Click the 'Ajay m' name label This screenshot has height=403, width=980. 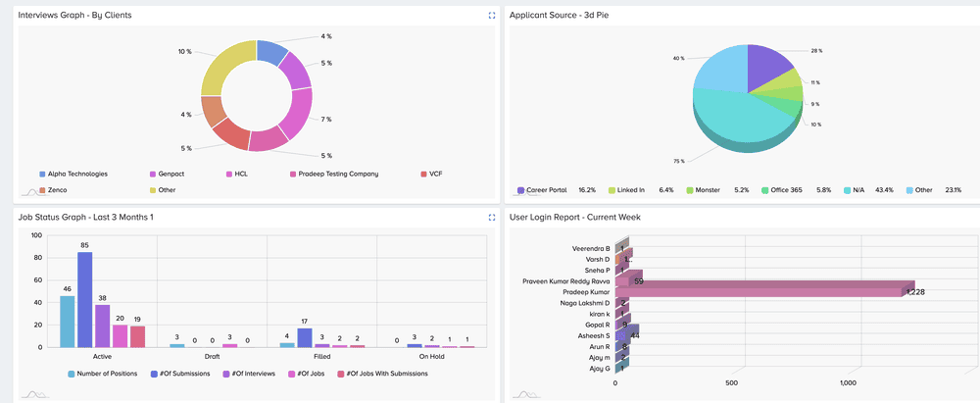tap(600, 357)
